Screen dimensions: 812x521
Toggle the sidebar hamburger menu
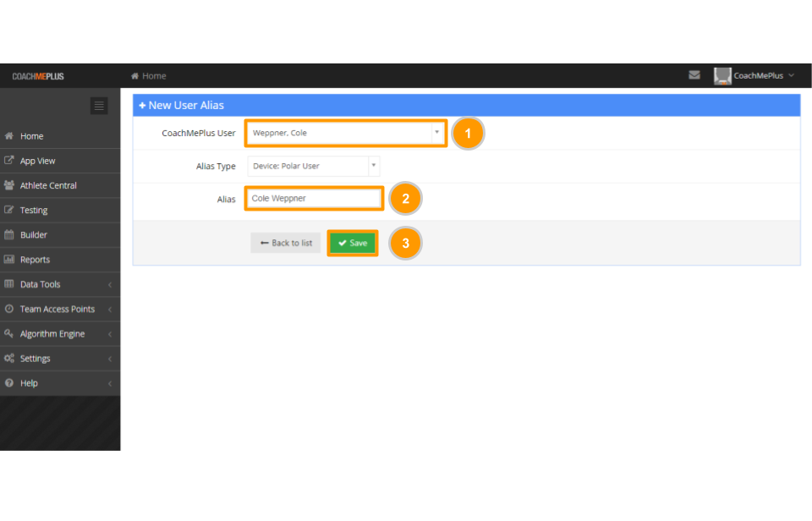[99, 106]
